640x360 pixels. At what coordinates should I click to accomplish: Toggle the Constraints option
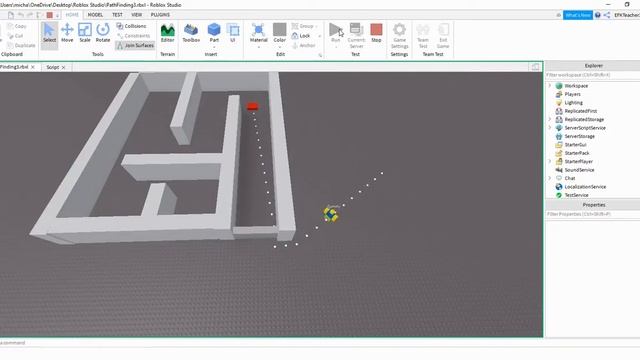(133, 36)
